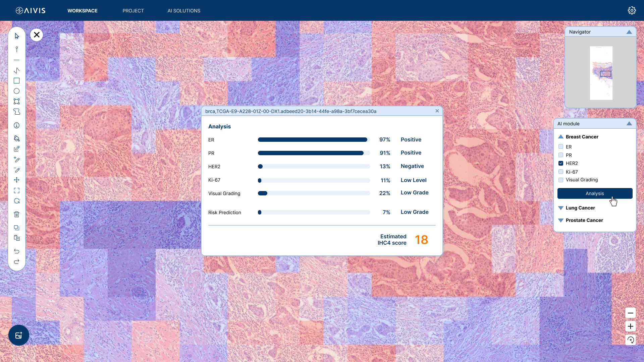Click the add image round button
Image resolution: width=644 pixels, height=362 pixels.
pos(19,335)
